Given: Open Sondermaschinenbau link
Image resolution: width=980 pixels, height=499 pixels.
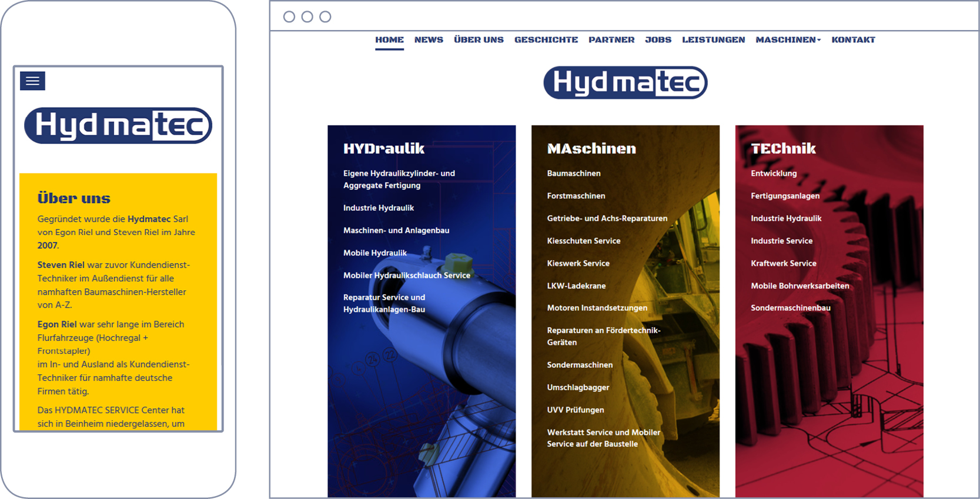Looking at the screenshot, I should [791, 308].
